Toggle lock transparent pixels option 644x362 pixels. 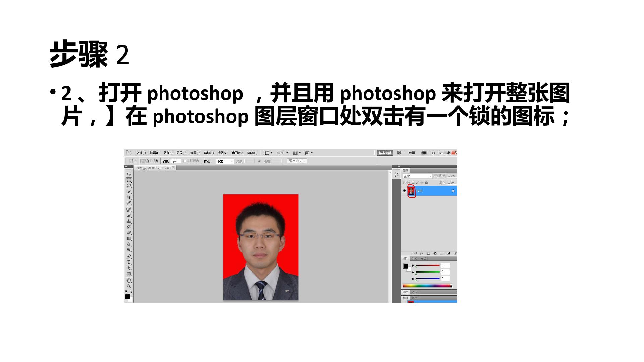point(413,183)
